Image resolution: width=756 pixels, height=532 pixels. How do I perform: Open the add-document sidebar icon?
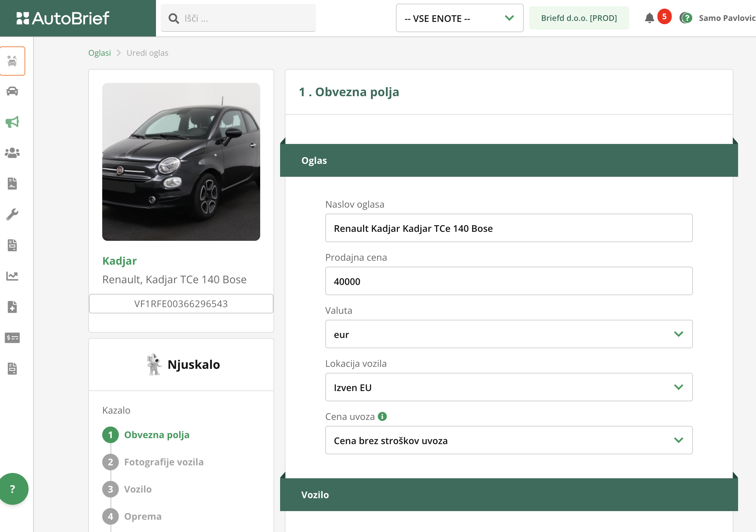(x=12, y=307)
